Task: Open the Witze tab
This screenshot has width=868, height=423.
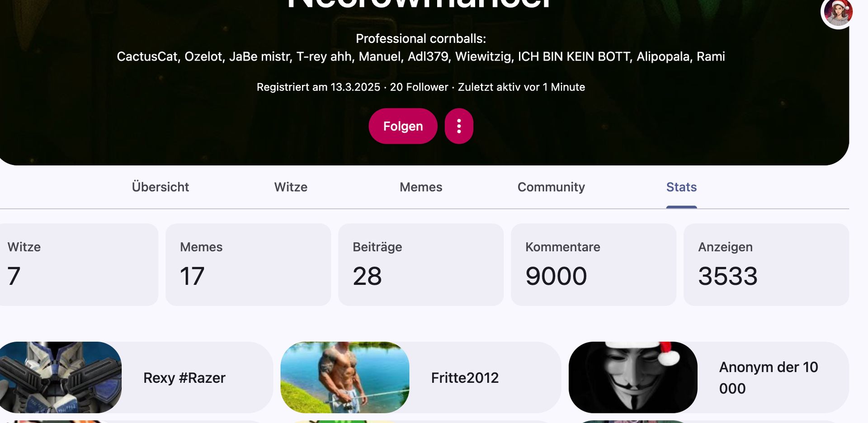Action: coord(291,187)
